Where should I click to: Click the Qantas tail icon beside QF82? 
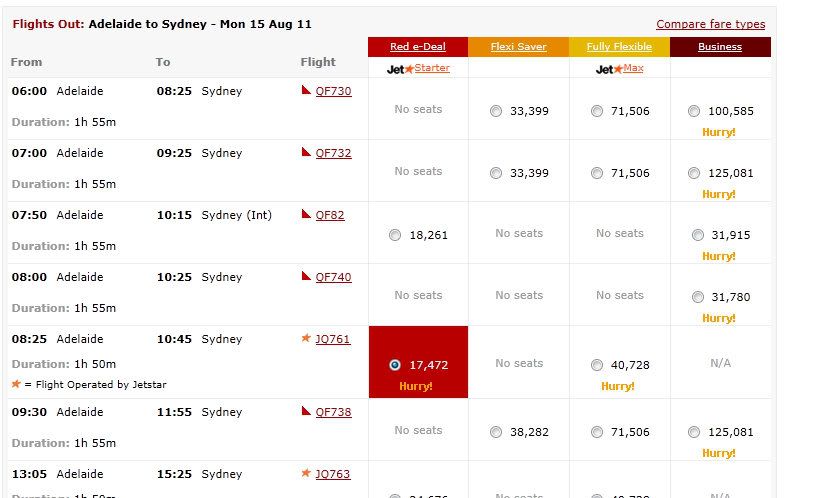[306, 214]
